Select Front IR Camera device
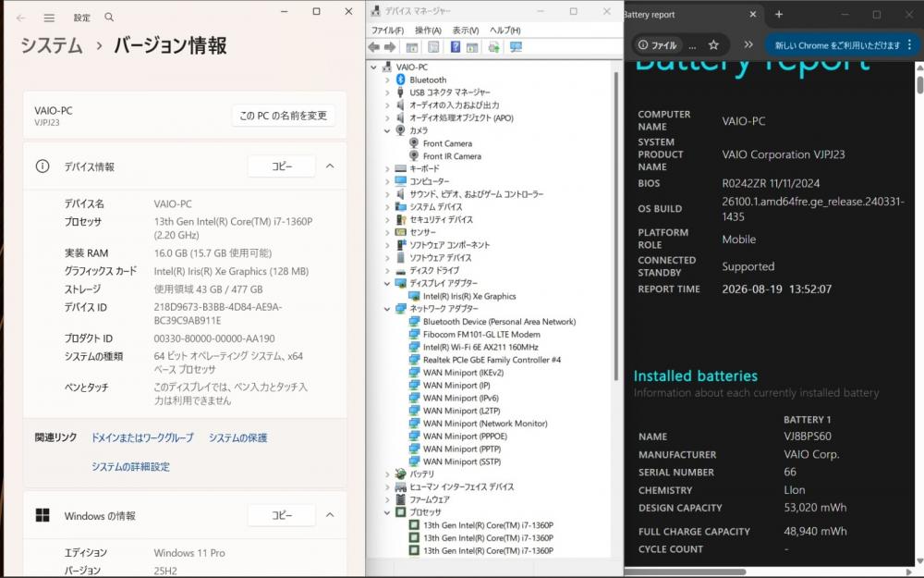Viewport: 924px width, 578px height. click(452, 156)
